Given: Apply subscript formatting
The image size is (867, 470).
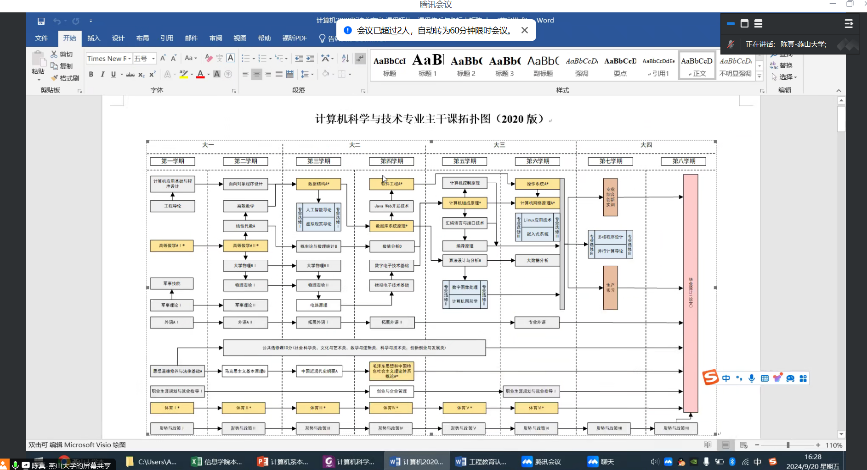Looking at the screenshot, I should [142, 74].
